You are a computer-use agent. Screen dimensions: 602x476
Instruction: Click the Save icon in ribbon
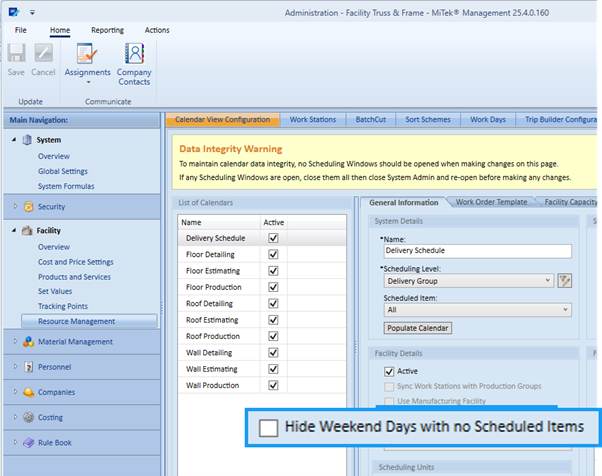pos(17,54)
